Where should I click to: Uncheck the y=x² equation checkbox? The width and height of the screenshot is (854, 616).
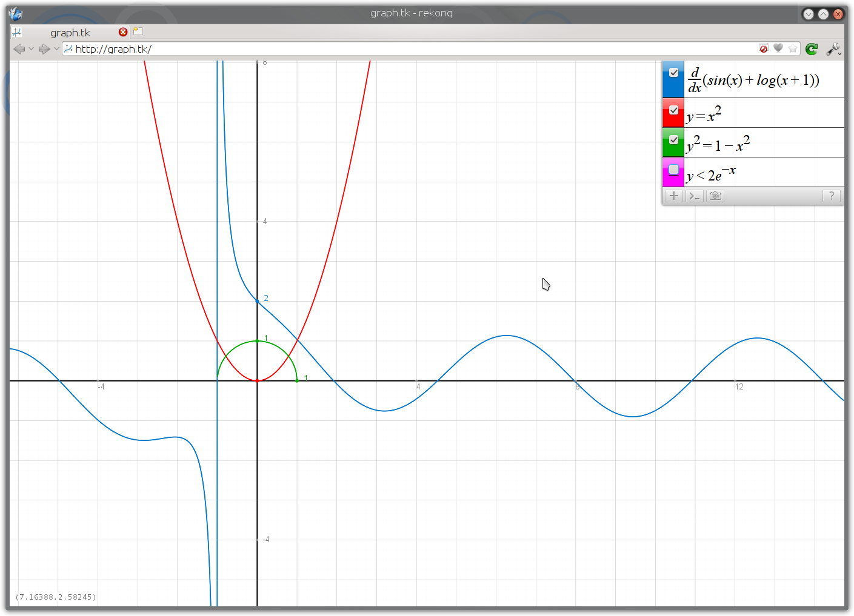[x=673, y=110]
